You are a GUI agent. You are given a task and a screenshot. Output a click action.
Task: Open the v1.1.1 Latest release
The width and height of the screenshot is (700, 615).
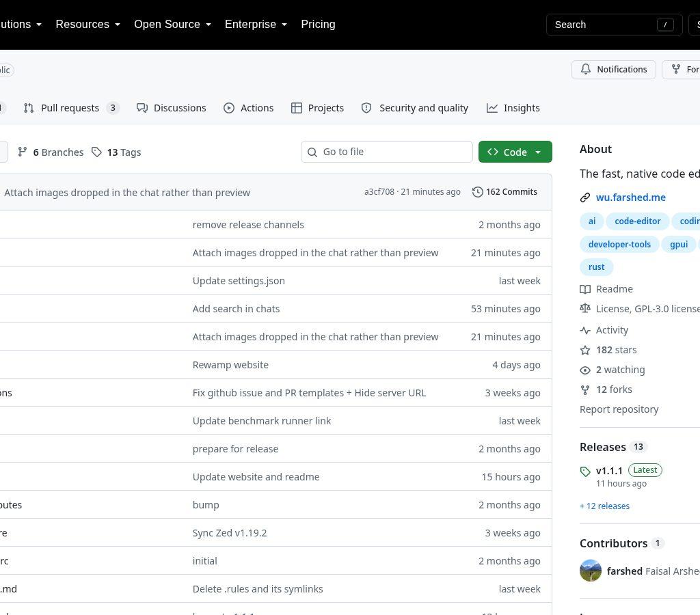[629, 471]
